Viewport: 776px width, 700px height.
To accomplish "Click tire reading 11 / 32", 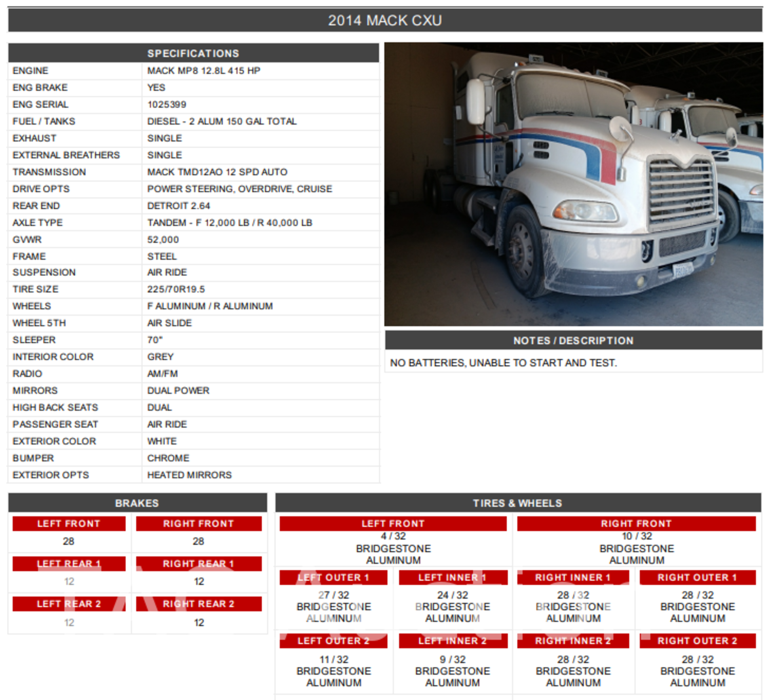I will point(334,660).
